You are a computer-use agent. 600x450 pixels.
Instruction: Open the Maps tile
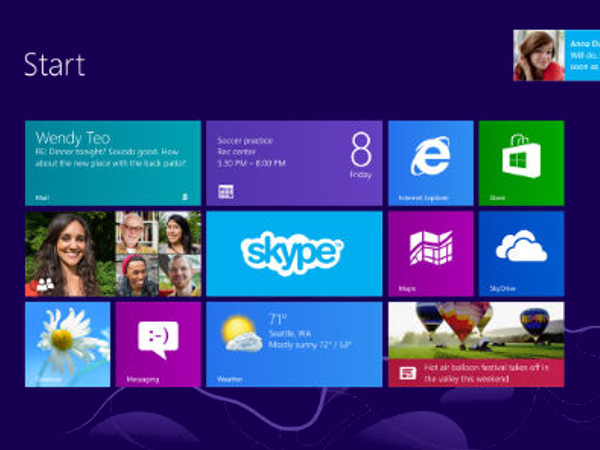(431, 254)
